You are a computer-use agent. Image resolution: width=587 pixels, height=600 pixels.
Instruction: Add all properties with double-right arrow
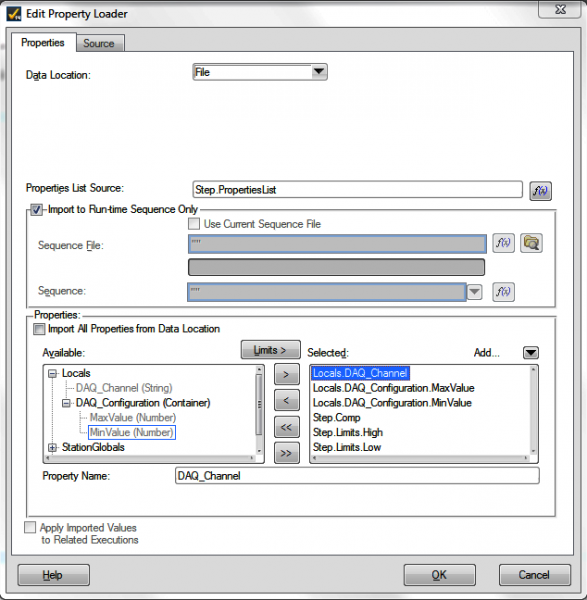click(x=287, y=453)
